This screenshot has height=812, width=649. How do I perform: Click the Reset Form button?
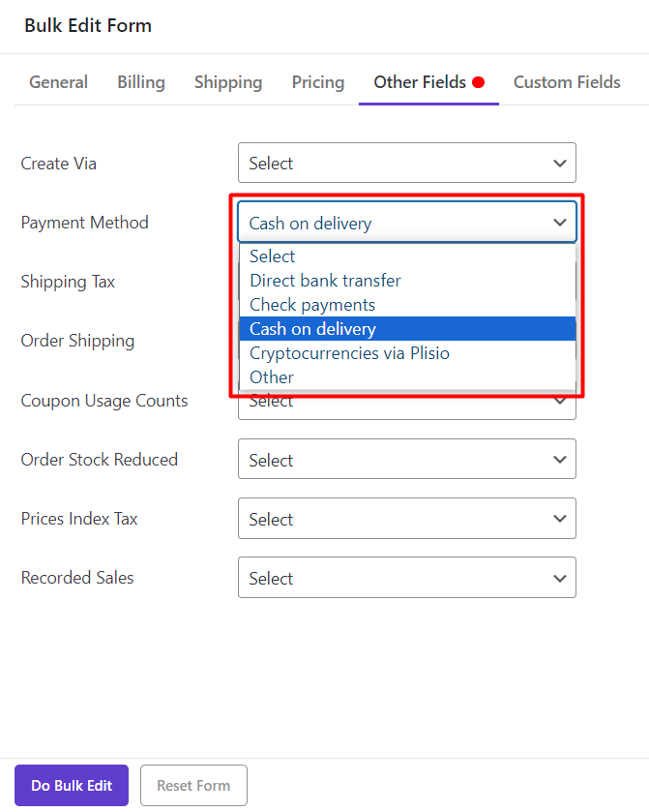point(193,785)
